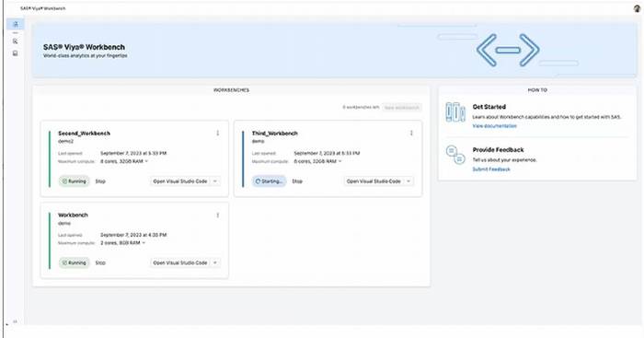This screenshot has height=338, width=644.
Task: Expand Open options arrow on Workbench demo card
Action: [x=215, y=262]
